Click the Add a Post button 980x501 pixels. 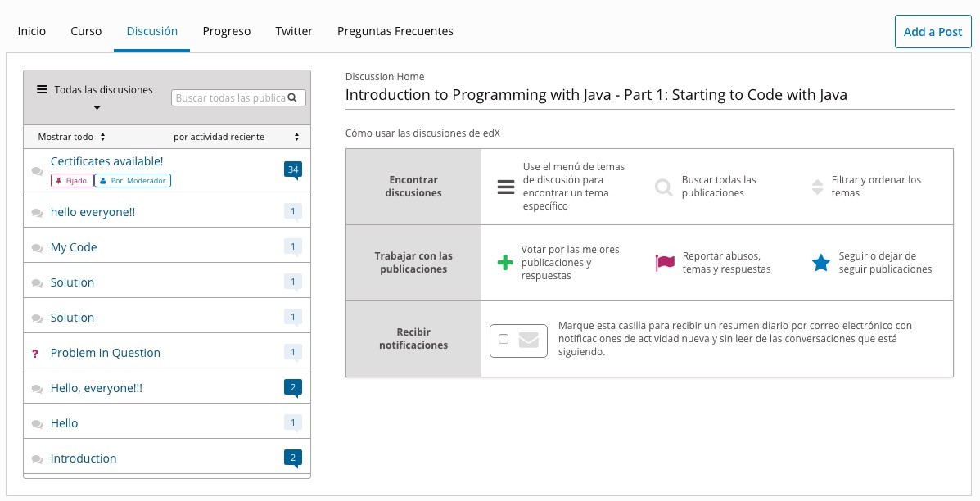point(933,32)
